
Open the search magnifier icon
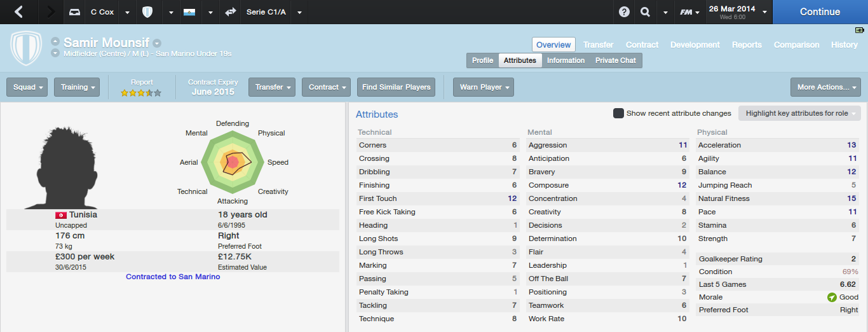pyautogui.click(x=646, y=12)
